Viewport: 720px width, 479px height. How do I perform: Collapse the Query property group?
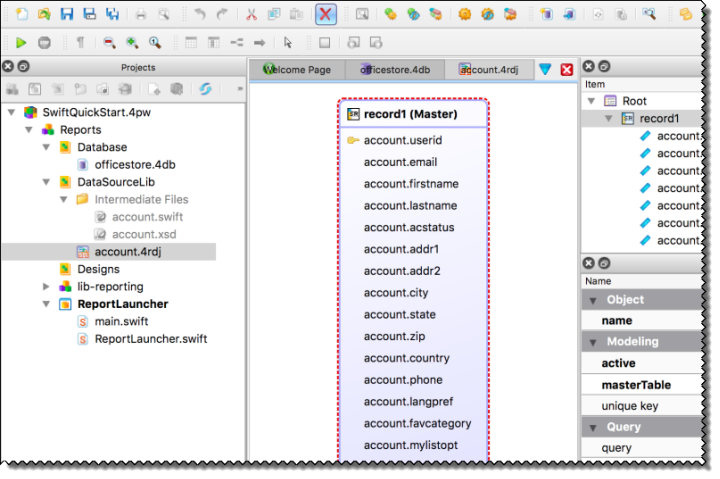(593, 428)
